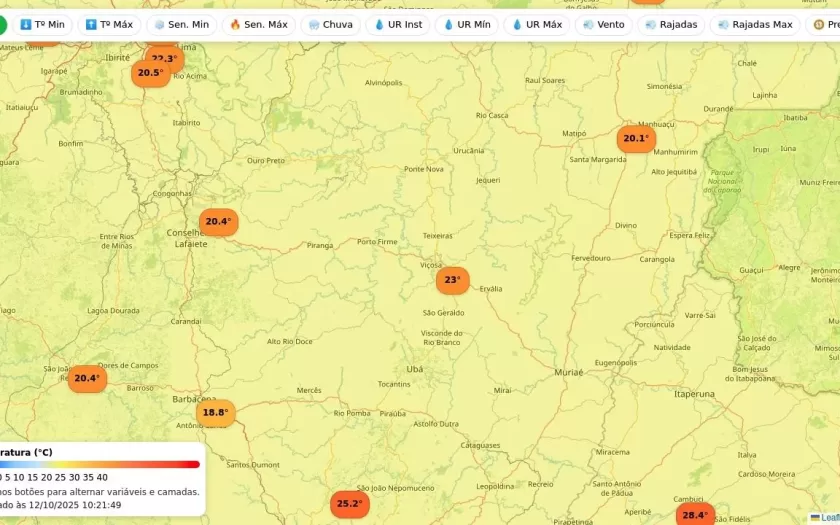Screen dimensions: 840x525
Task: Display the Rajadas gusts layer
Action: coord(671,24)
